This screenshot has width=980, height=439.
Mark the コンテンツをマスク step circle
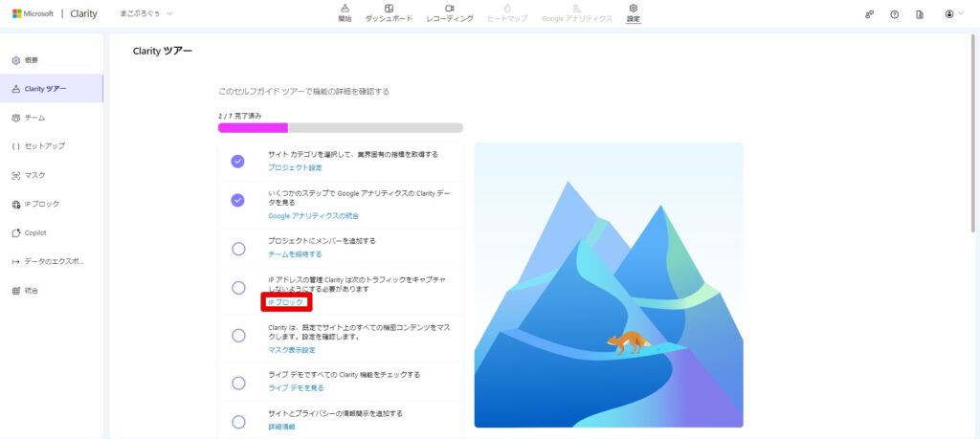click(238, 336)
